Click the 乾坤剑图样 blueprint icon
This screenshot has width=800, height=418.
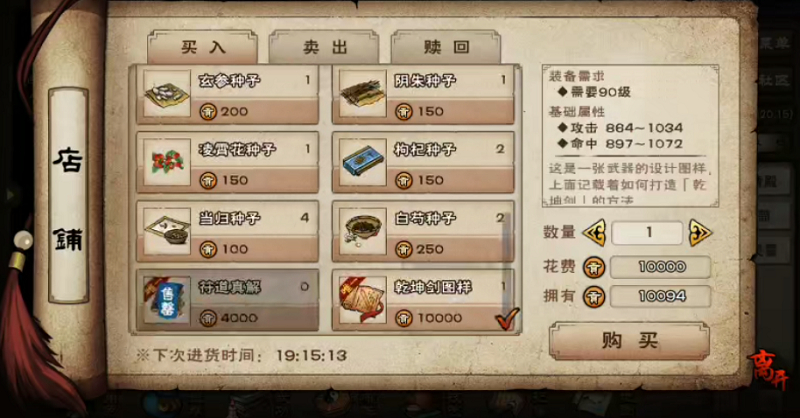point(363,300)
